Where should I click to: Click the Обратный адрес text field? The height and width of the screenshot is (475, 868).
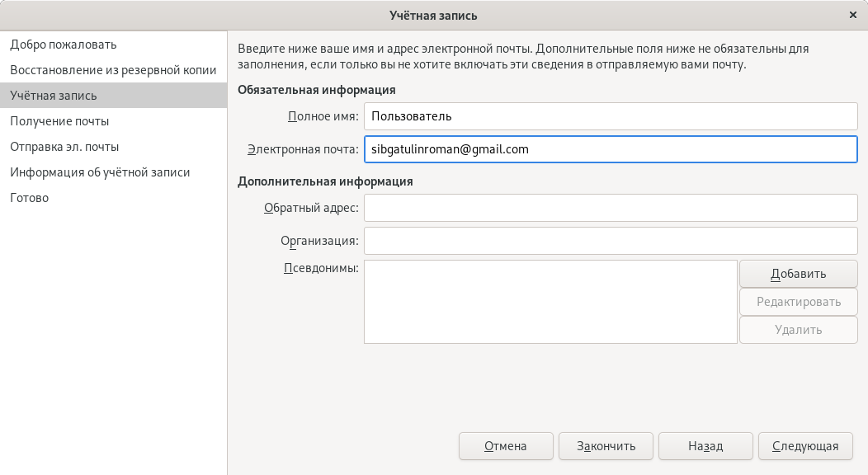[611, 208]
